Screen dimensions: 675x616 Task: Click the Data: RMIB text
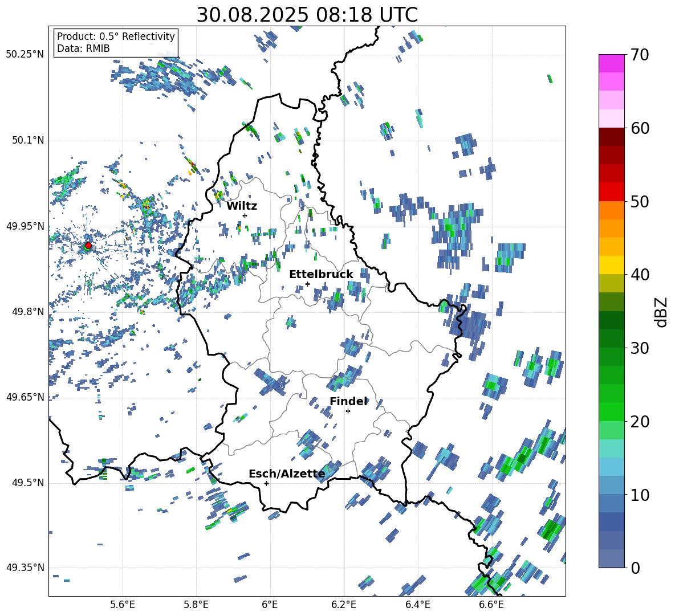point(83,48)
